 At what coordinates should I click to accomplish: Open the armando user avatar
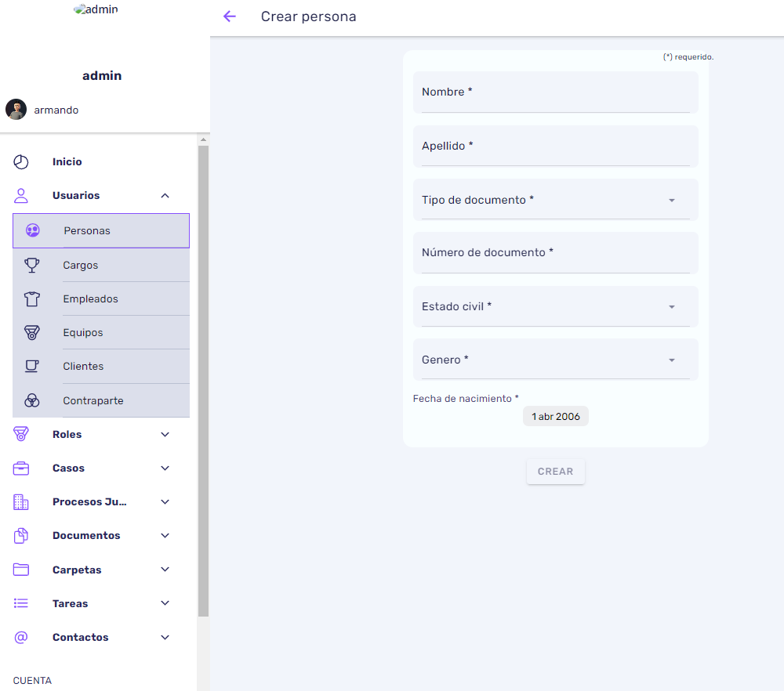16,110
